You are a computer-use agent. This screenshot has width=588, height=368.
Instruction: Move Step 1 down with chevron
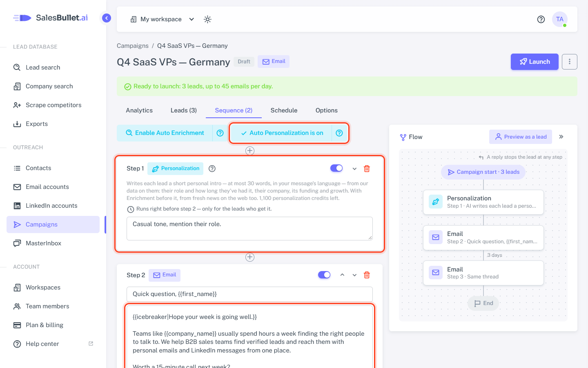point(354,168)
